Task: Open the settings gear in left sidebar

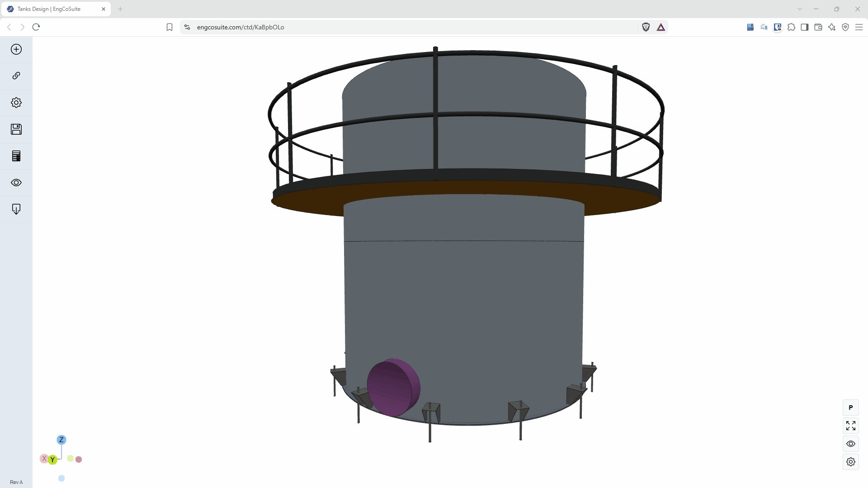Action: (x=16, y=103)
